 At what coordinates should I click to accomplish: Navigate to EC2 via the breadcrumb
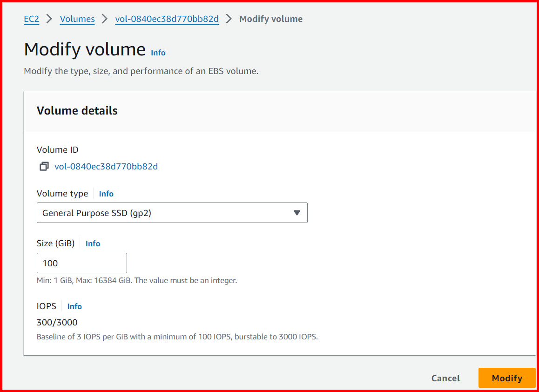31,19
